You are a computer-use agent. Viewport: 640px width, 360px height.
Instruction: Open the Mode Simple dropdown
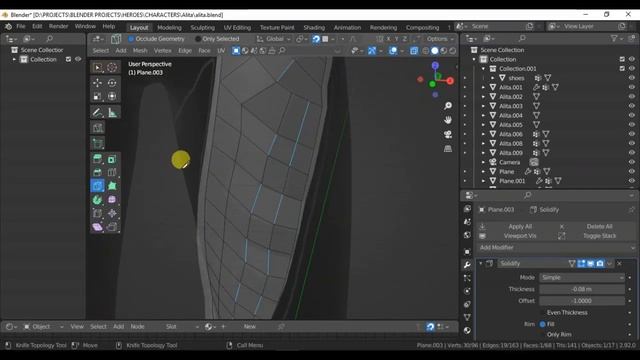(x=582, y=278)
